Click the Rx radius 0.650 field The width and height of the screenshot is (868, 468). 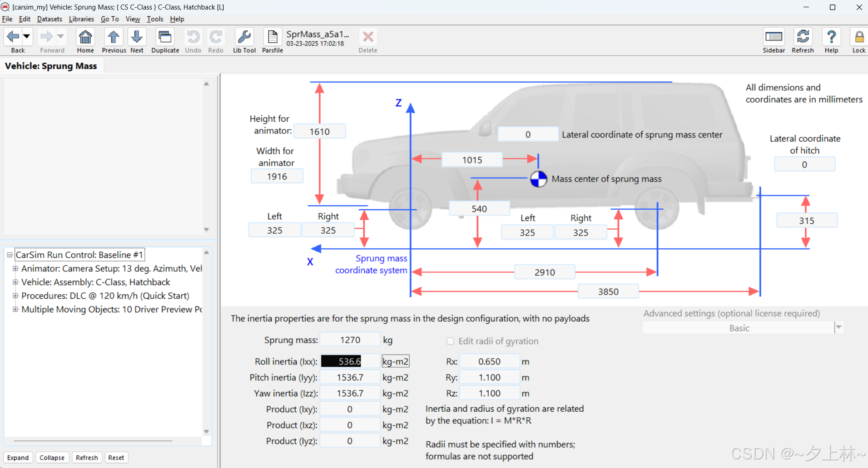pyautogui.click(x=489, y=361)
